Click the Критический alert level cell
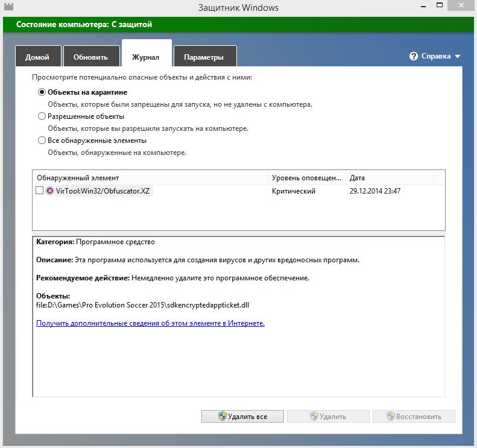This screenshot has height=448, width=477. 294,191
